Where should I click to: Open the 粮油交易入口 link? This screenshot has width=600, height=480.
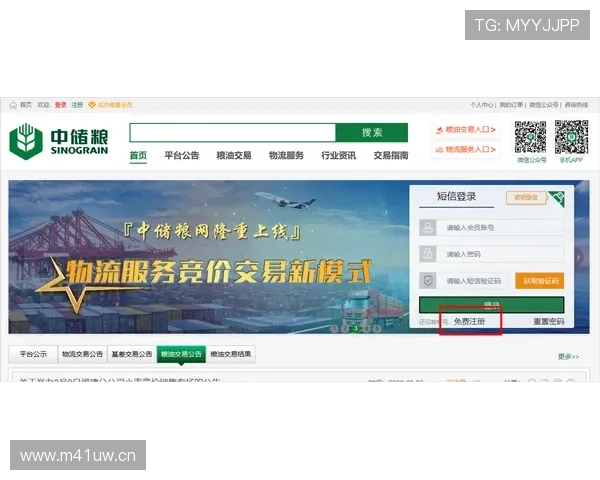(466, 130)
